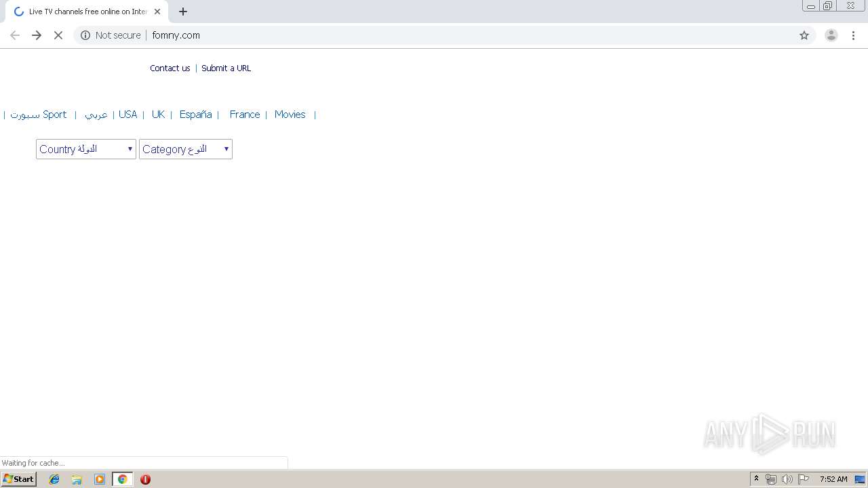
Task: Go to the Movies section
Action: (290, 115)
